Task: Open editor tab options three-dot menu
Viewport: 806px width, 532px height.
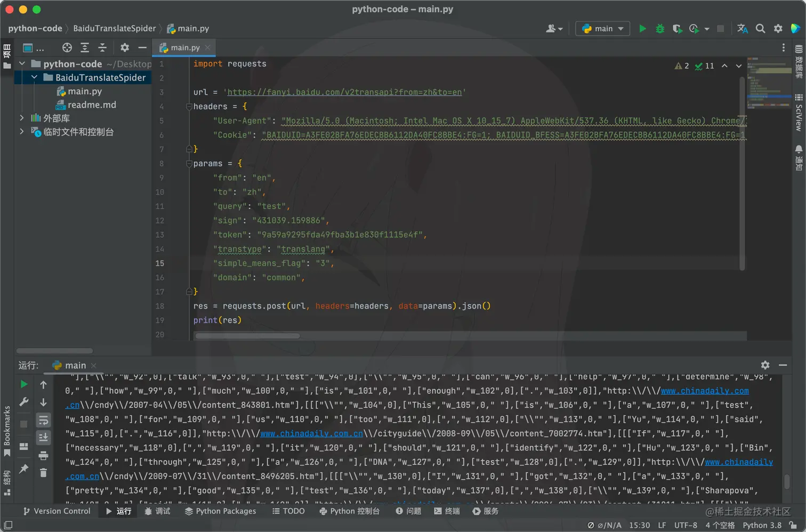Action: [x=783, y=47]
